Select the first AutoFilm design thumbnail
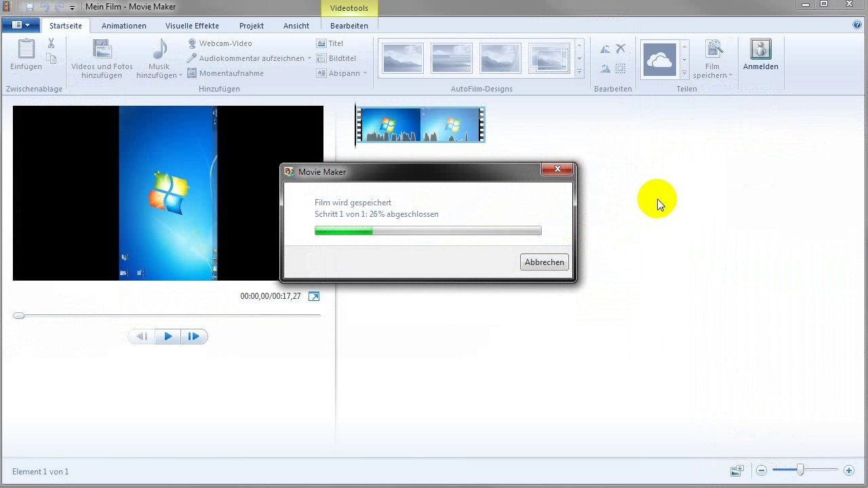The width and height of the screenshot is (868, 488). [403, 58]
